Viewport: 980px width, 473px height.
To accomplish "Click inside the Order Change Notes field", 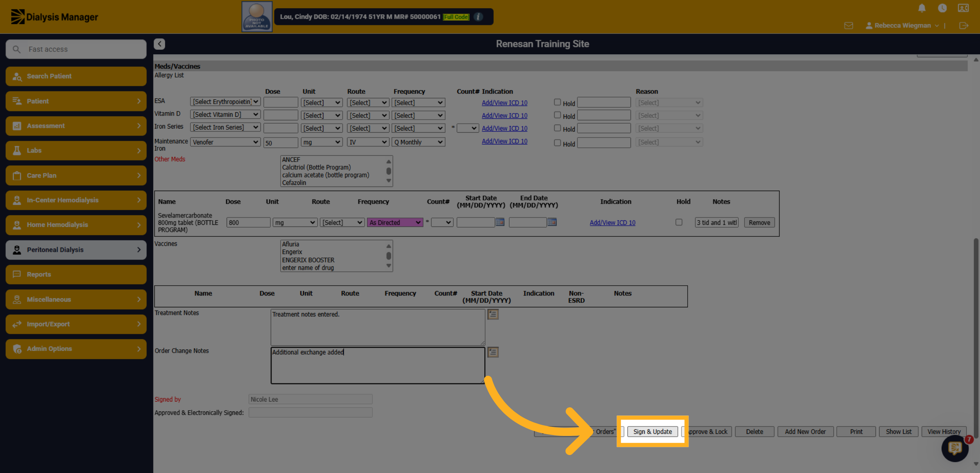I will pyautogui.click(x=378, y=365).
